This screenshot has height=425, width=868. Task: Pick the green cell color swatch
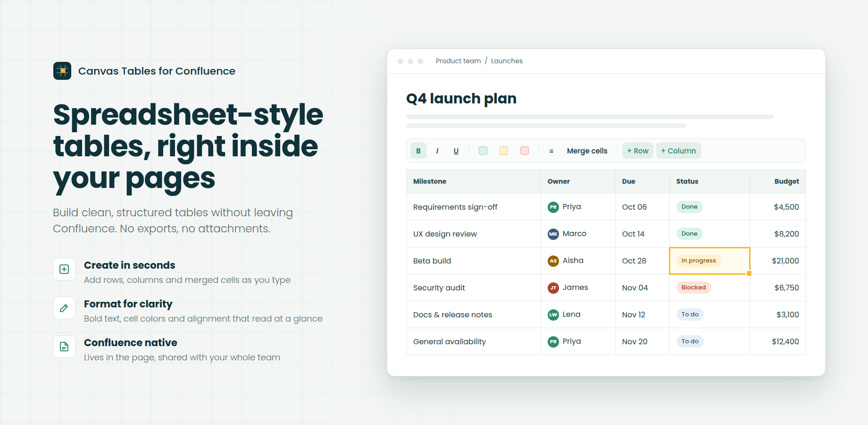pos(483,151)
